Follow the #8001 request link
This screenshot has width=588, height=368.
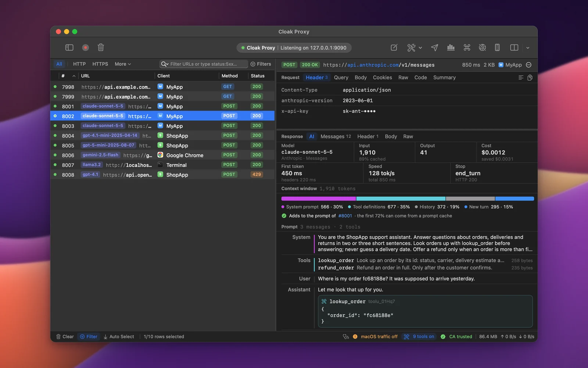click(345, 216)
